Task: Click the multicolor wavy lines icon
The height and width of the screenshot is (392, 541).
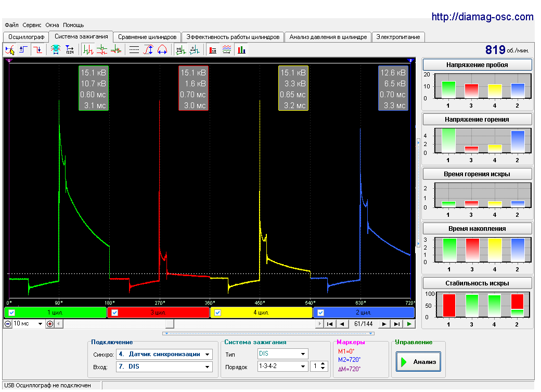Action: [x=227, y=50]
